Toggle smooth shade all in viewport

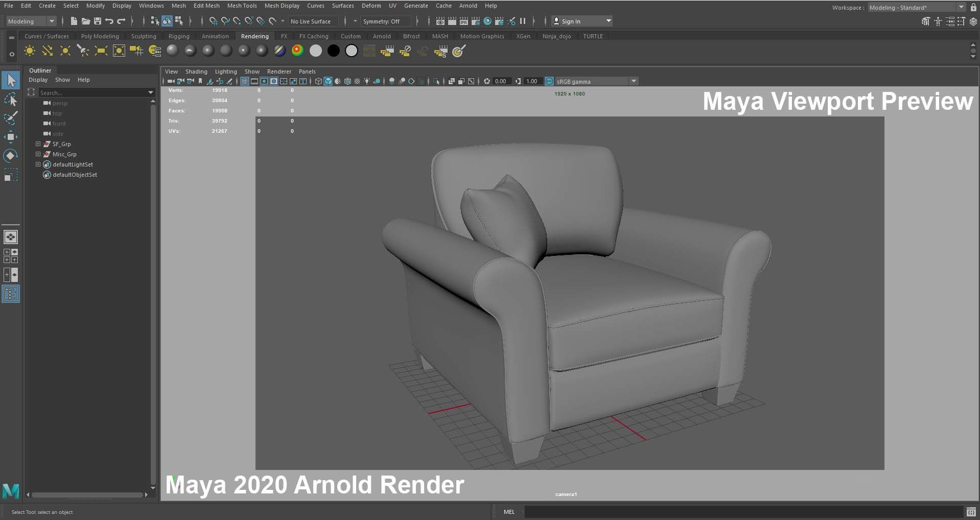tap(328, 81)
